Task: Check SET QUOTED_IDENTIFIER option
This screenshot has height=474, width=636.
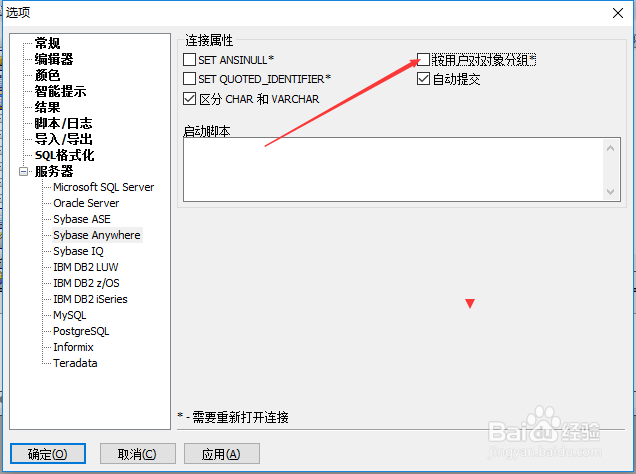Action: pyautogui.click(x=189, y=78)
